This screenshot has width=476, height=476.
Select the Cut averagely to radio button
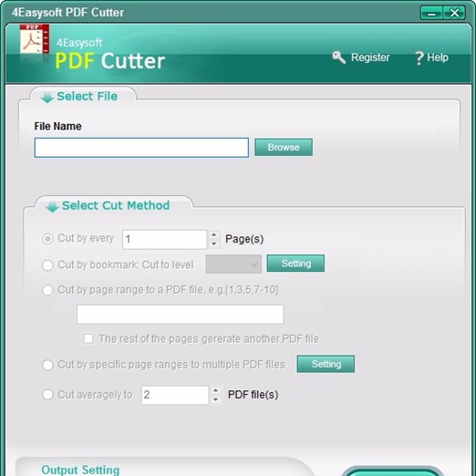pyautogui.click(x=47, y=395)
